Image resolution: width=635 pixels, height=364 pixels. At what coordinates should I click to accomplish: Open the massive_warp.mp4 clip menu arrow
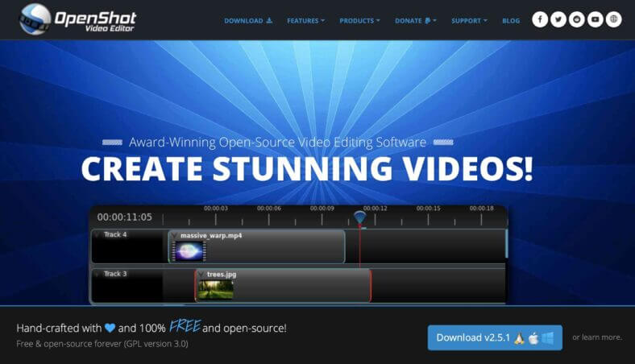(x=175, y=235)
